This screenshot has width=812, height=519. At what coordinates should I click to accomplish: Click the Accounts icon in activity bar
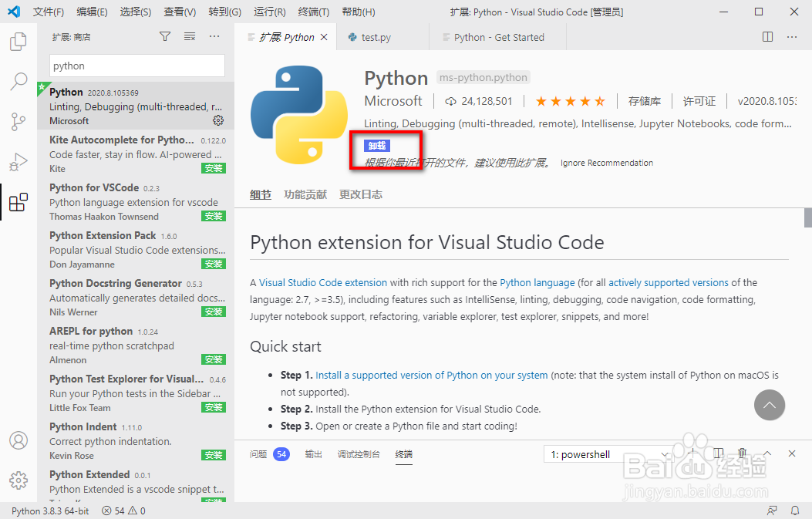point(19,440)
